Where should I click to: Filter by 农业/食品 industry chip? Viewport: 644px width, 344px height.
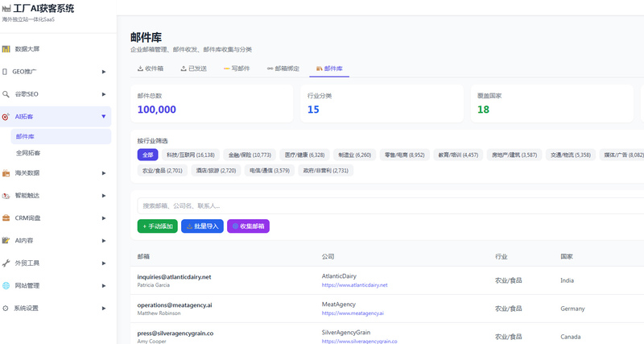tap(163, 170)
